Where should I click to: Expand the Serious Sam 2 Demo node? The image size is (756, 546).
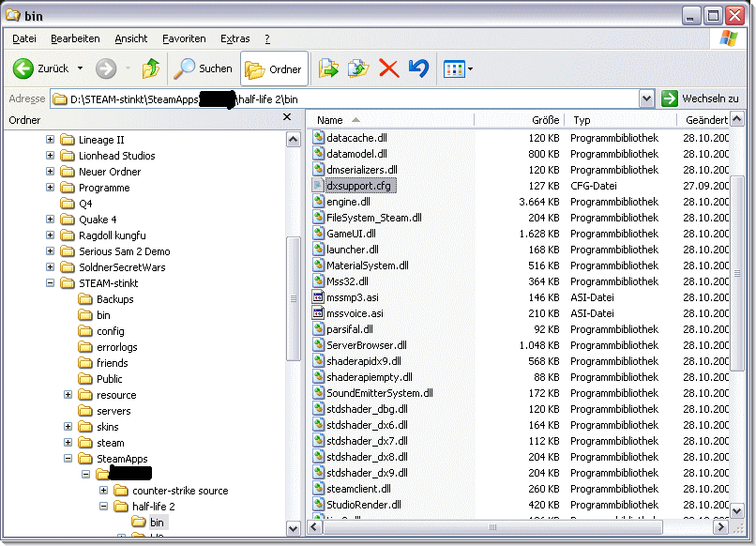tap(50, 250)
